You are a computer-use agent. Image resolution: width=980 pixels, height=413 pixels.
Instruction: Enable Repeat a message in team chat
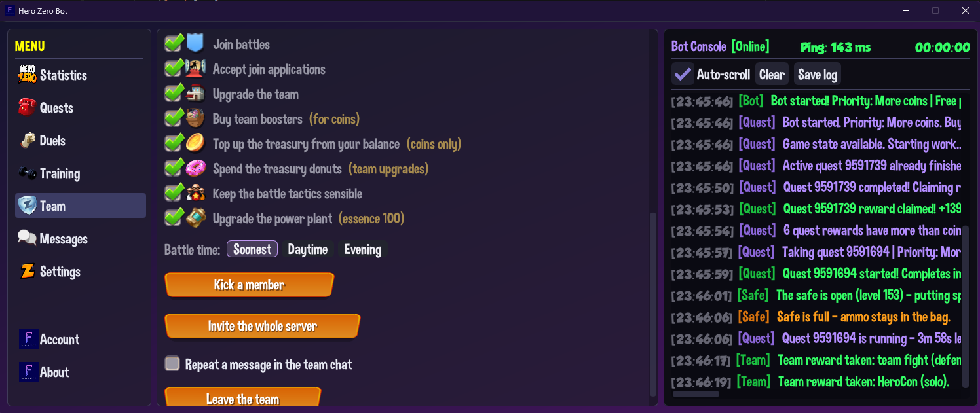click(x=172, y=364)
